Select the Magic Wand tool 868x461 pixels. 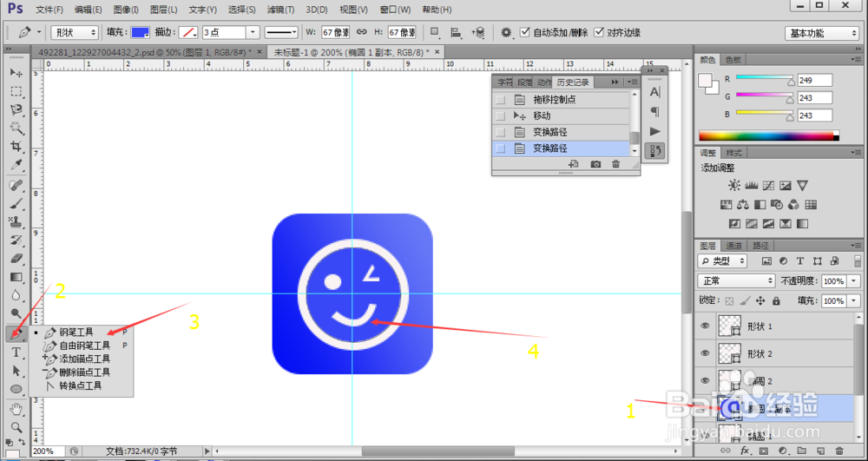coord(16,128)
